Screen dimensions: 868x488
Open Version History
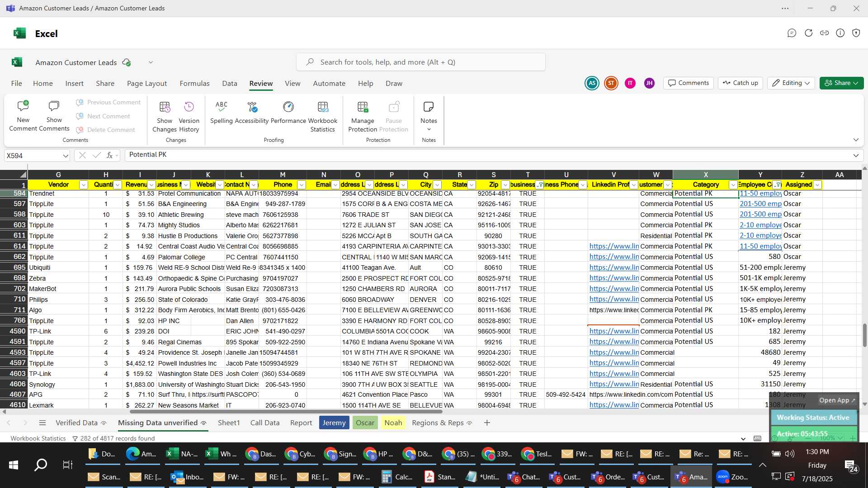click(189, 116)
